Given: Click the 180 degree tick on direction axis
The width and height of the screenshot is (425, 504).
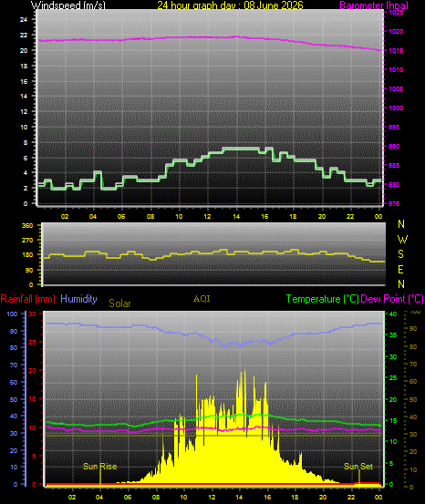Looking at the screenshot, I should (x=27, y=255).
